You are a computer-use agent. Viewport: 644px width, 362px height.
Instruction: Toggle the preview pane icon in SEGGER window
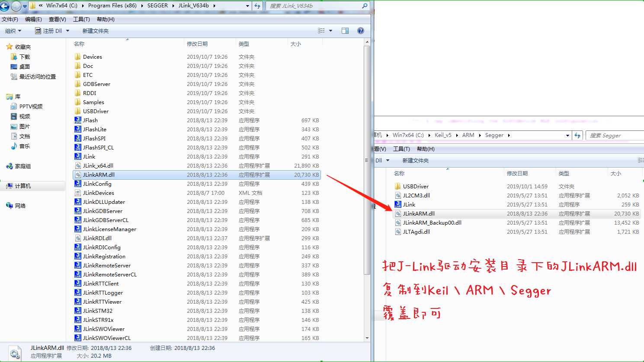(x=345, y=31)
